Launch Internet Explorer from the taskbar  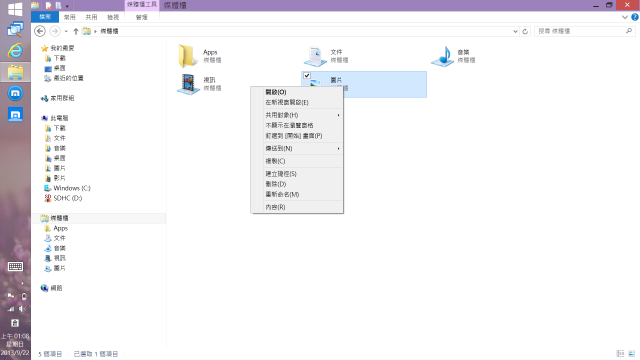tap(15, 51)
